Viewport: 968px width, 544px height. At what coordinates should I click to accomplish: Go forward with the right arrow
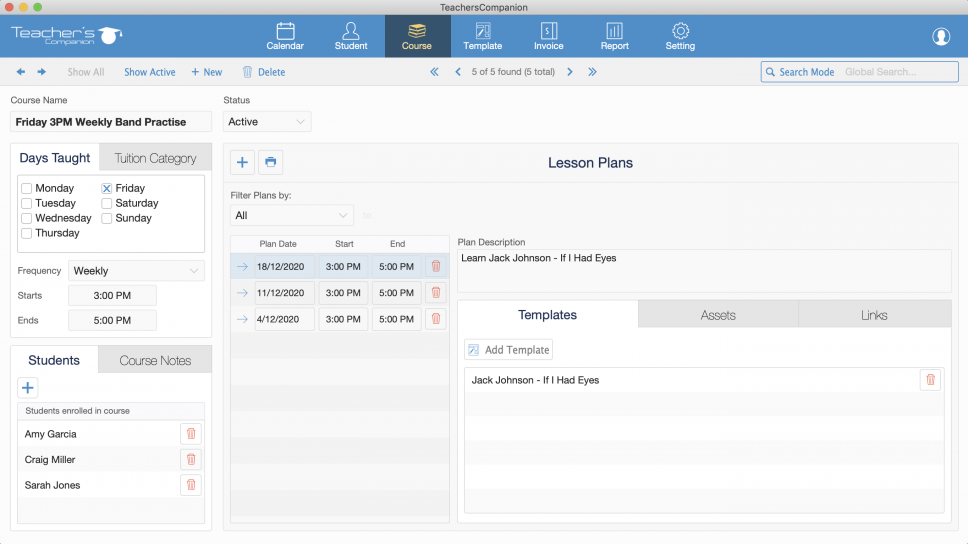(x=41, y=72)
